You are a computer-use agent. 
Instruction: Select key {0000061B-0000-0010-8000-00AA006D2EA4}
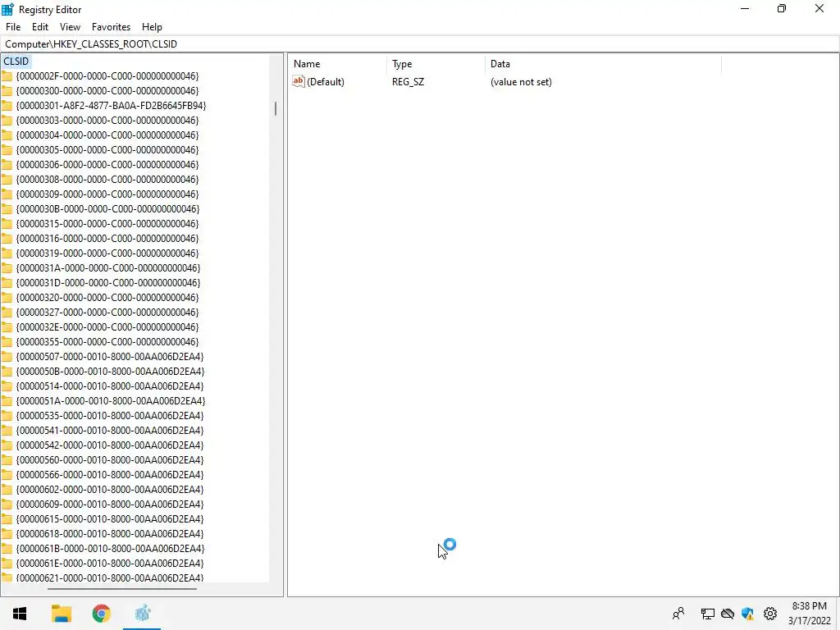(x=111, y=549)
